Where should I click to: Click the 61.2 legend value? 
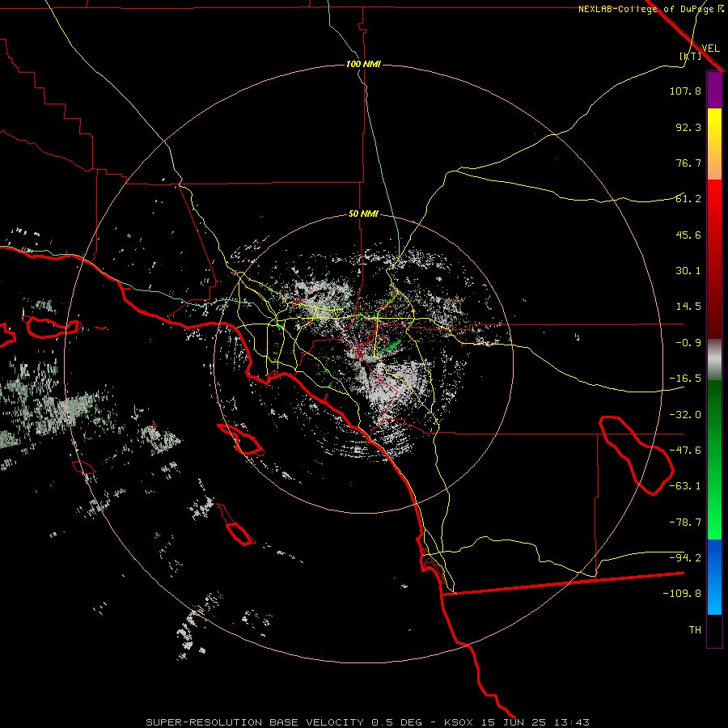[688, 199]
